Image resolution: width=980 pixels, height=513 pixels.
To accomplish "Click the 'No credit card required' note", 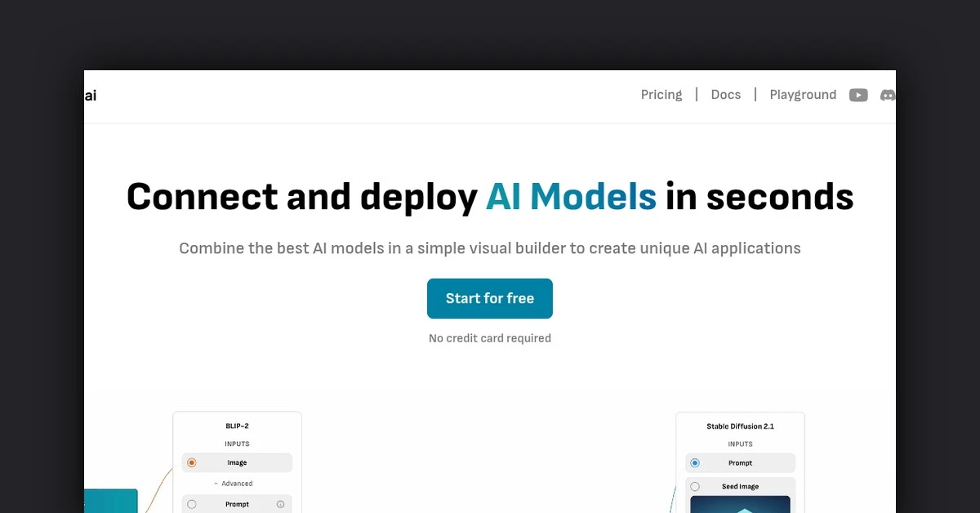I will coord(490,338).
